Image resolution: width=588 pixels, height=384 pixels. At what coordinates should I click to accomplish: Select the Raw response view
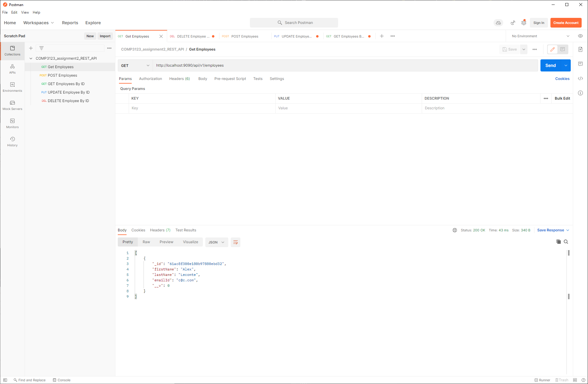146,242
